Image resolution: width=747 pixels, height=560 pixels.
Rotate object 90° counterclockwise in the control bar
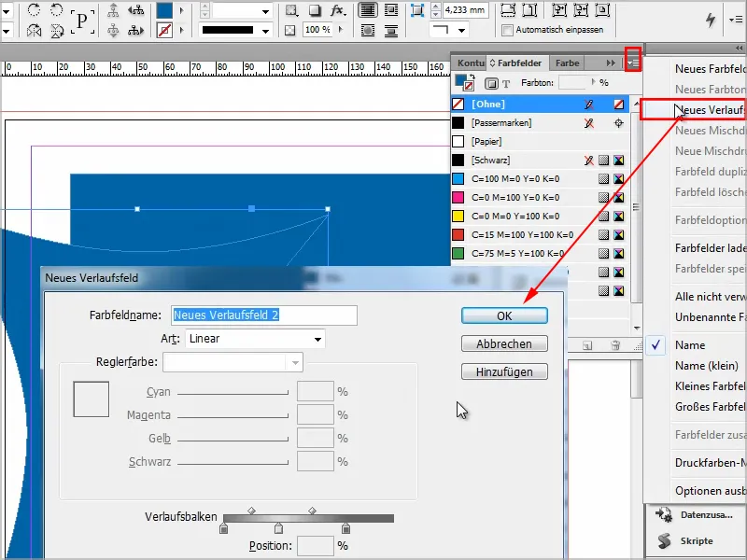click(x=57, y=9)
